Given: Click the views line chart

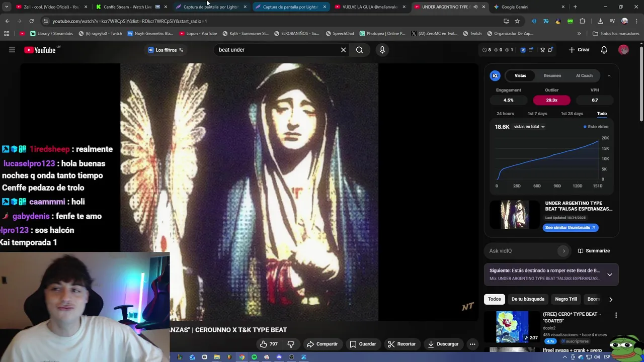Looking at the screenshot, I should tap(548, 159).
